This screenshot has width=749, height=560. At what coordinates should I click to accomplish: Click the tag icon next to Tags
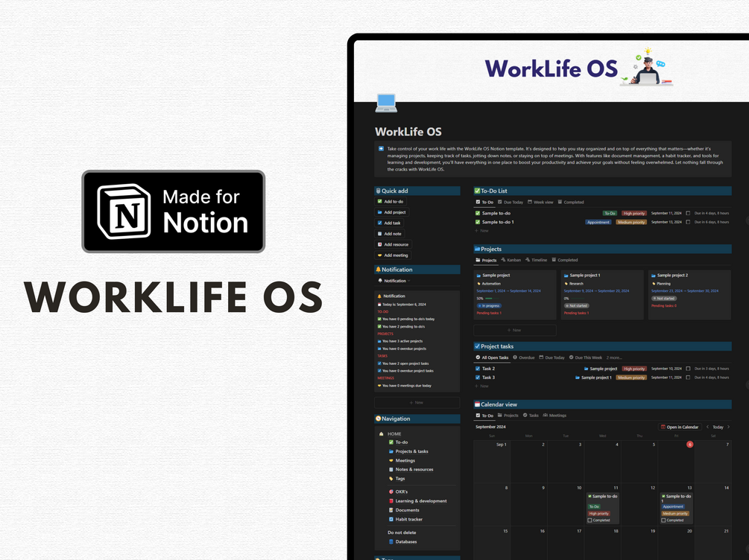pos(391,478)
